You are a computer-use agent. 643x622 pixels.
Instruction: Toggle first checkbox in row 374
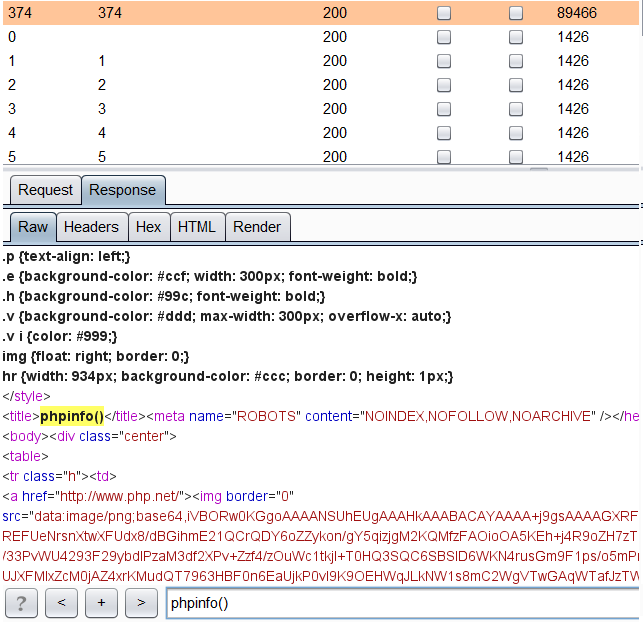(444, 13)
